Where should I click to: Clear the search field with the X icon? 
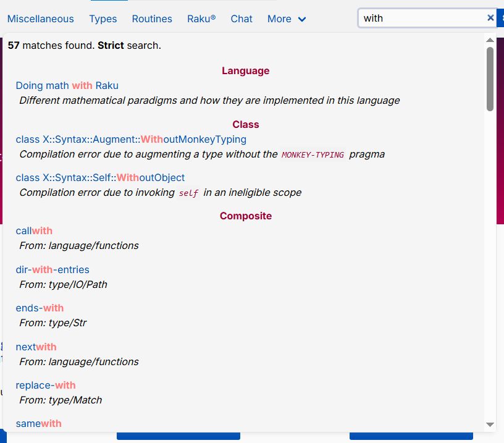pos(490,18)
